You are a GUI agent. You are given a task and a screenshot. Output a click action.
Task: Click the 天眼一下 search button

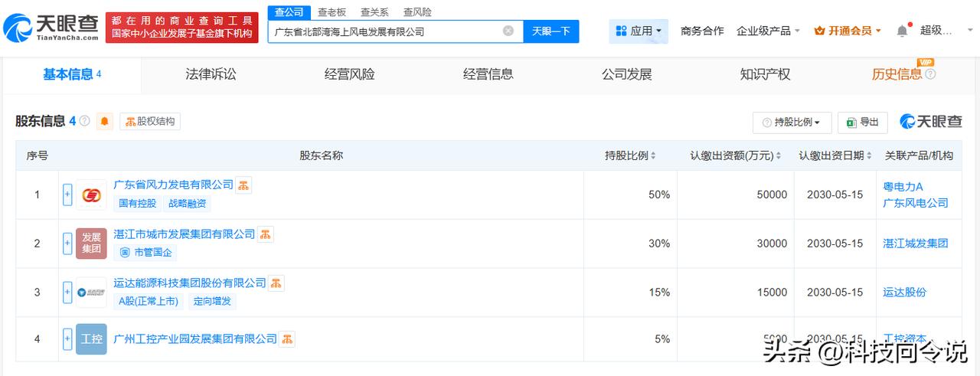[x=551, y=31]
